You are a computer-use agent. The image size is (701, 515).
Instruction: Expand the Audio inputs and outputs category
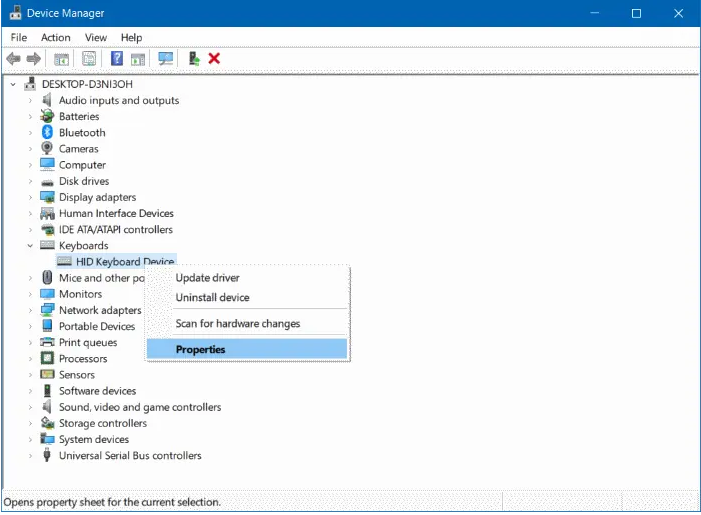click(30, 100)
